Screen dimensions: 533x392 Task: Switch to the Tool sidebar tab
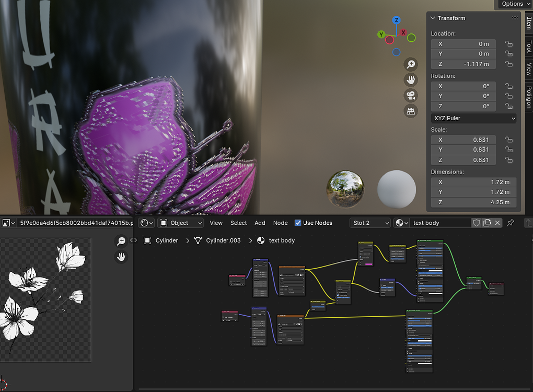pyautogui.click(x=529, y=46)
